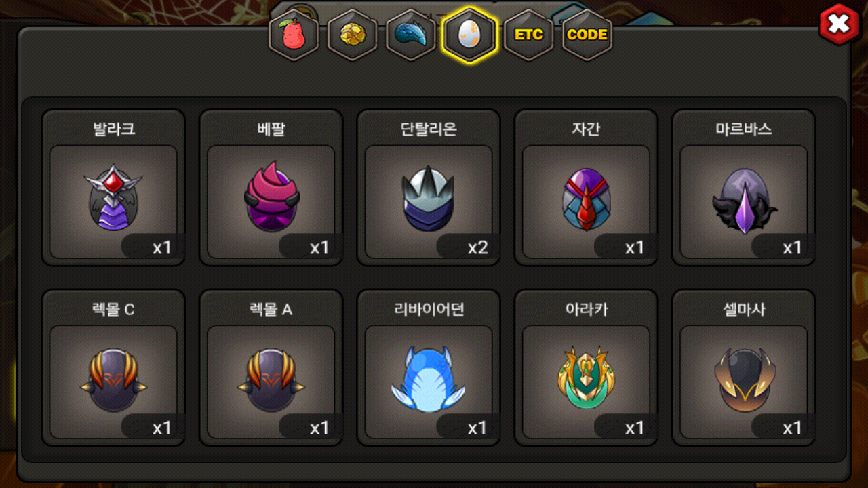The height and width of the screenshot is (488, 868).
Task: Open the ETC tab
Action: click(x=528, y=35)
